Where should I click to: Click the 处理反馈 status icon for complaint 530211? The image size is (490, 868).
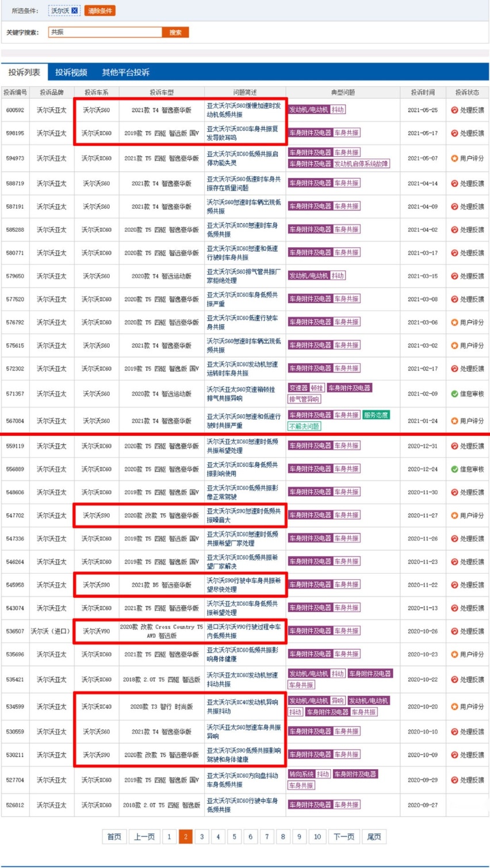click(454, 755)
